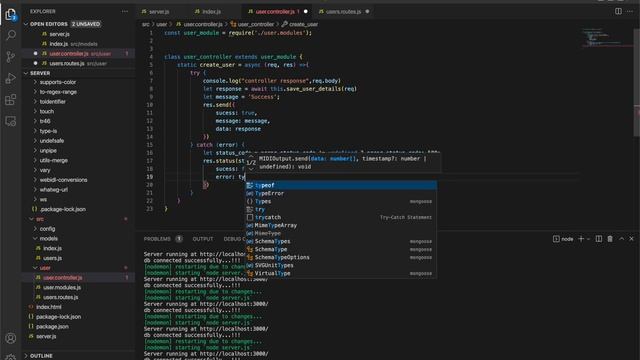Add a new terminal with plus icon
640x360 pixels.
[581, 239]
